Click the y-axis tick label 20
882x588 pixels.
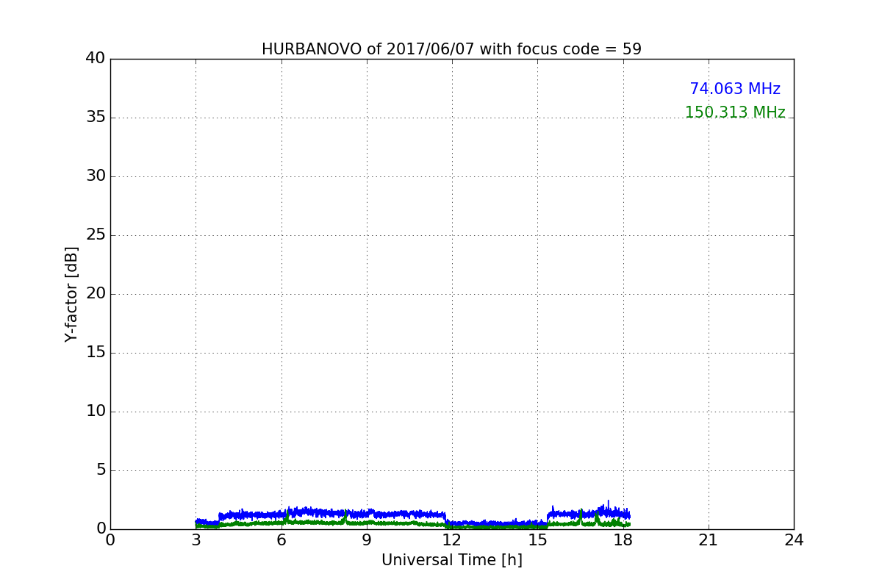pyautogui.click(x=96, y=294)
